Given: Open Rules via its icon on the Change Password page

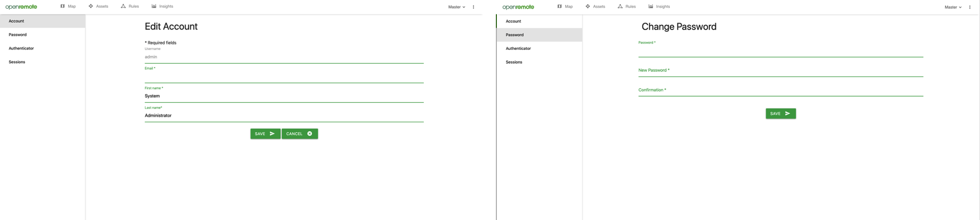Looking at the screenshot, I should 620,7.
